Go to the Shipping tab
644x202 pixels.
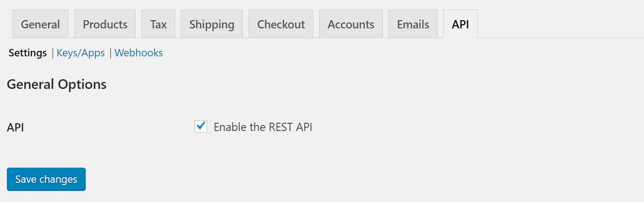(x=211, y=24)
